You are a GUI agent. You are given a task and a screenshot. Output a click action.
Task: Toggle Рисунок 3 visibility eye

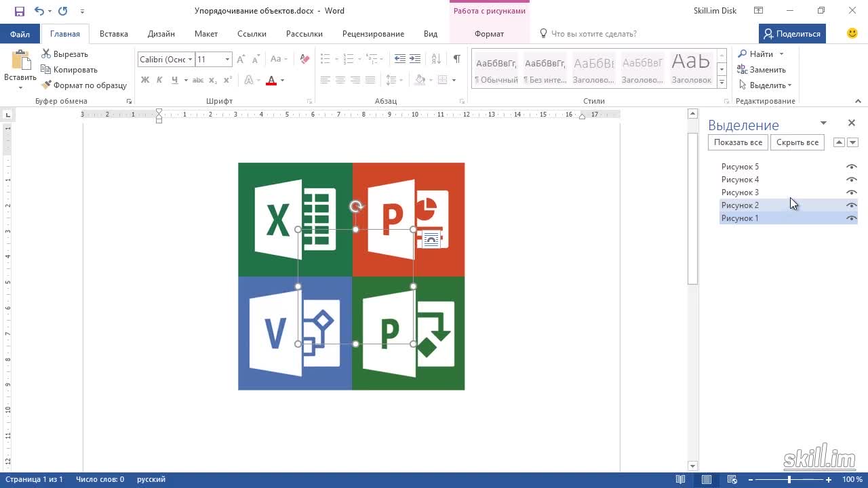852,192
